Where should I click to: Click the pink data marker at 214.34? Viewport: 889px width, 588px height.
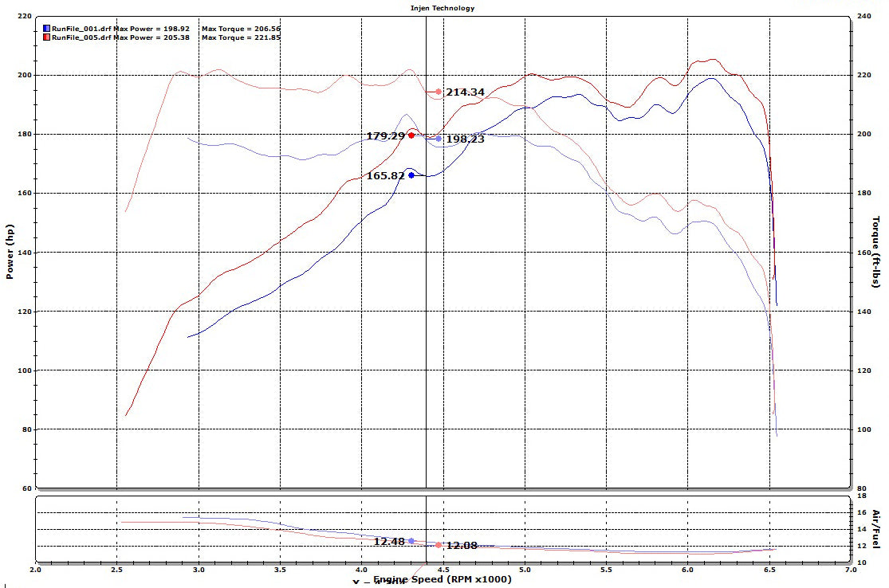tap(439, 92)
